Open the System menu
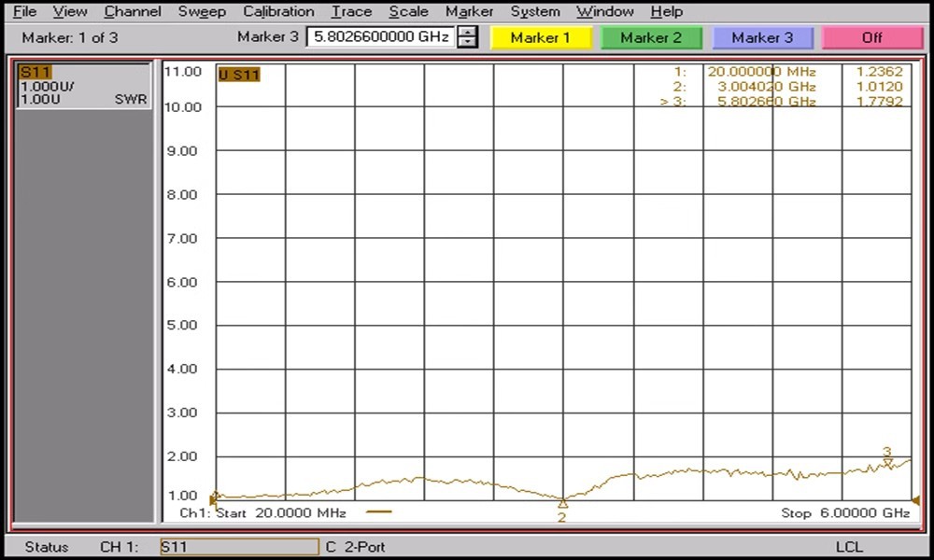Viewport: 934px width, 560px height. click(535, 11)
